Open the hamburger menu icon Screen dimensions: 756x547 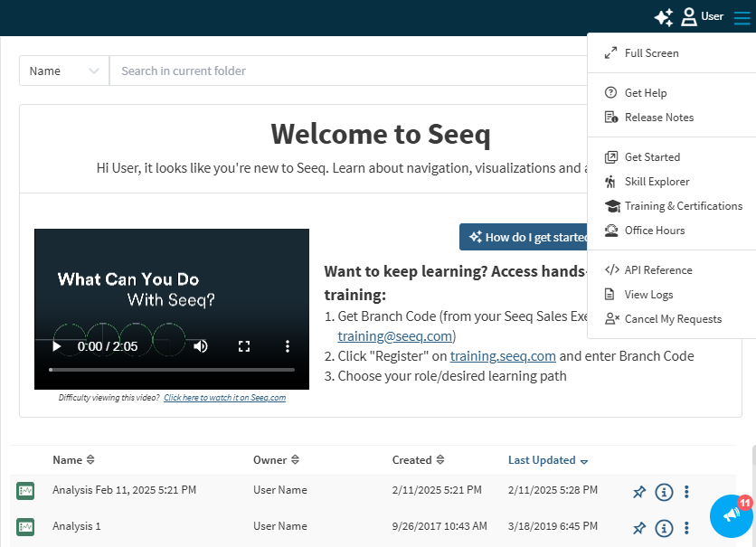coord(742,17)
